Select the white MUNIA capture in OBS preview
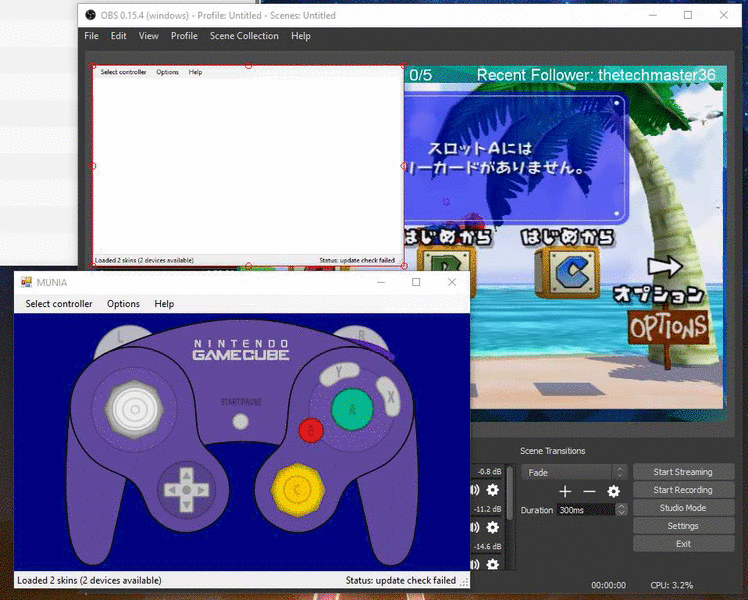Screen dimensions: 748x600 click(x=248, y=166)
